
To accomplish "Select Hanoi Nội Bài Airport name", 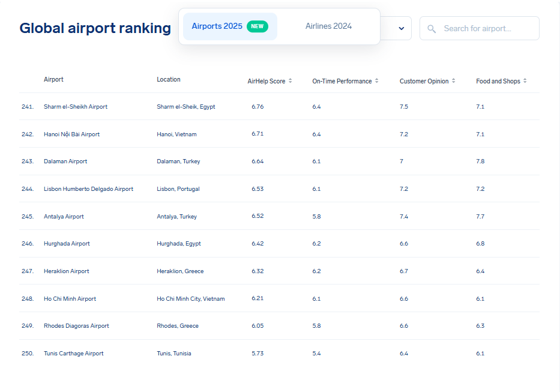I will (71, 134).
